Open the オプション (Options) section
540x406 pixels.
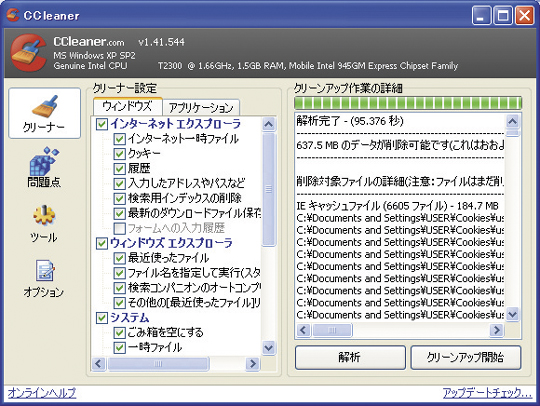(44, 279)
